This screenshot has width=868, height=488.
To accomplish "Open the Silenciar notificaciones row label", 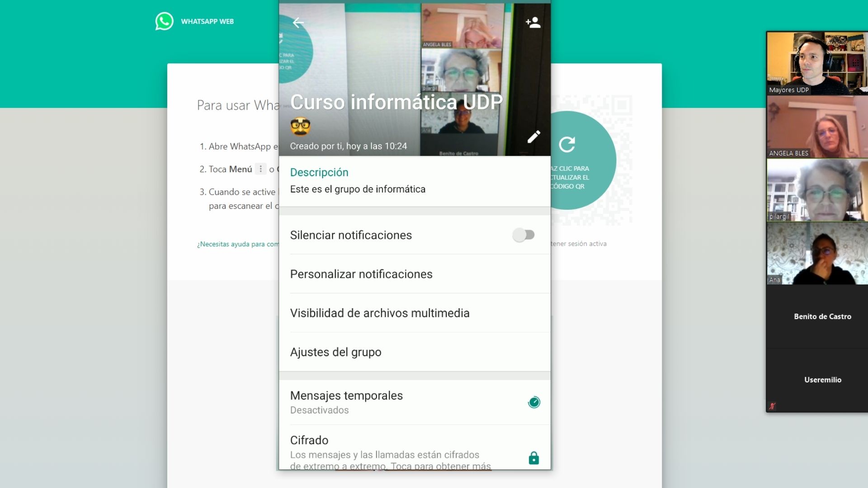I will [351, 235].
